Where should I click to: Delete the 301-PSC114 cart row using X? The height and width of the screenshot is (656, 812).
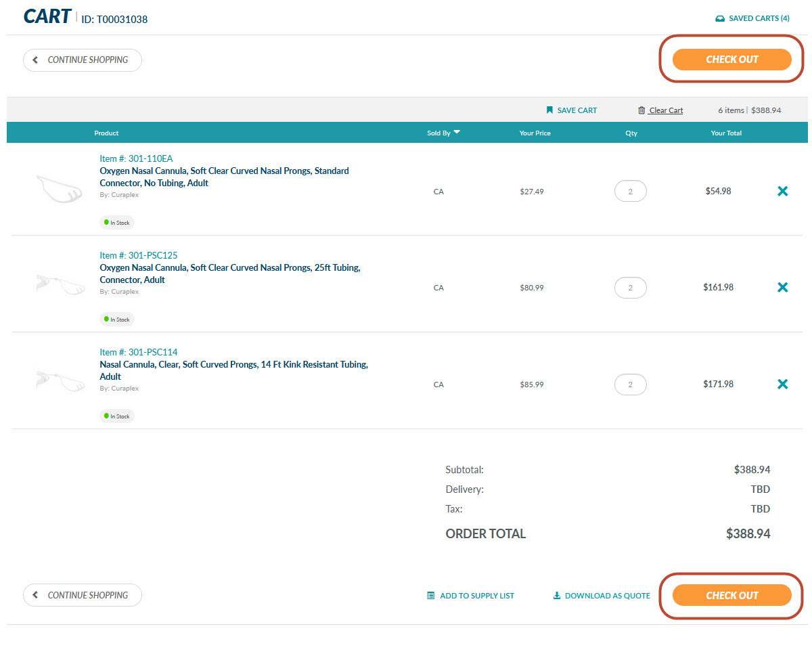(x=782, y=385)
